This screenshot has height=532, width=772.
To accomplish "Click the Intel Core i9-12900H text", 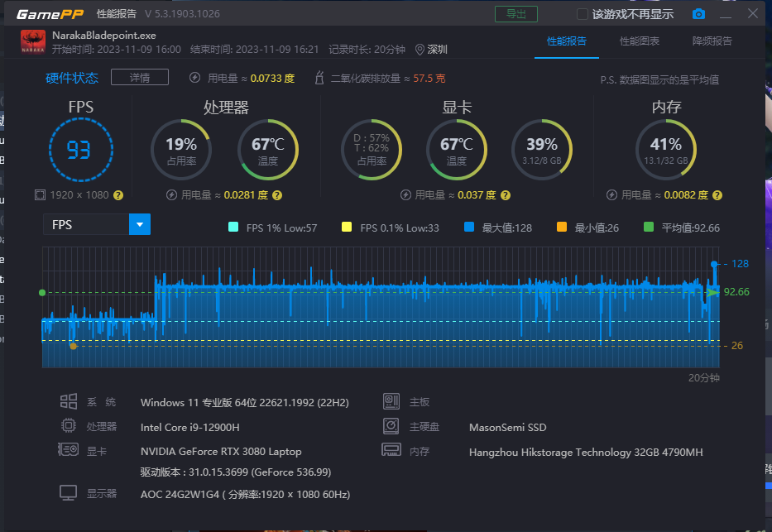I will (190, 427).
